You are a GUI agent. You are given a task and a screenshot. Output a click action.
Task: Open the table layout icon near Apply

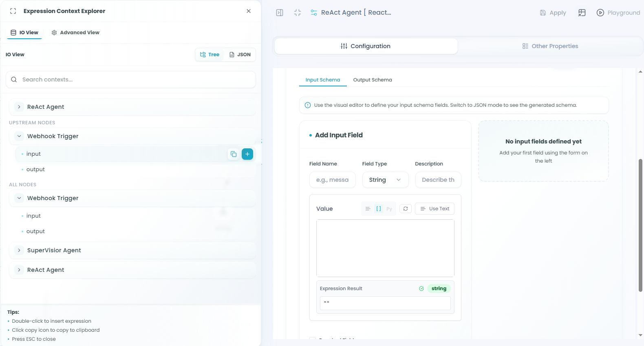[582, 13]
